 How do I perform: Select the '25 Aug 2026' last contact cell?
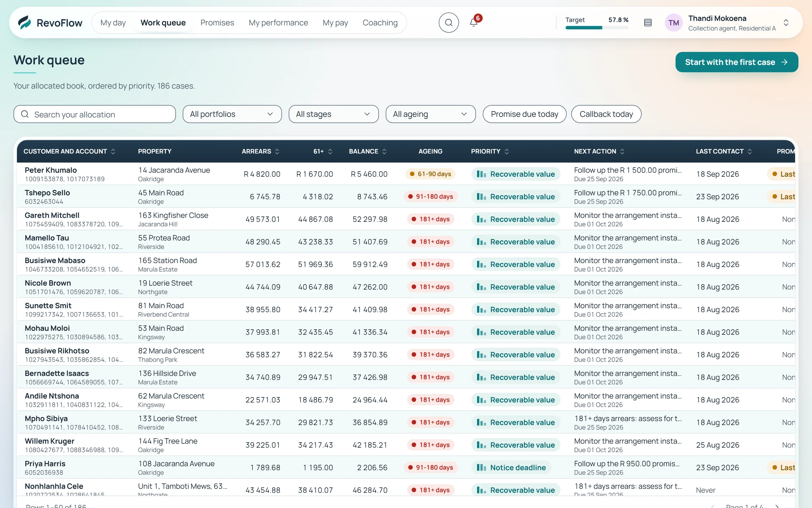(717, 445)
